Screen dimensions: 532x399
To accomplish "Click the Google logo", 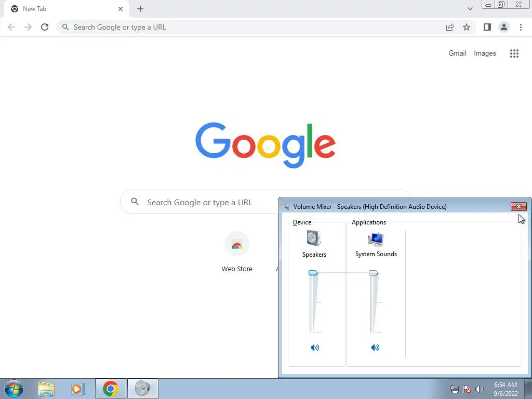I will point(265,145).
